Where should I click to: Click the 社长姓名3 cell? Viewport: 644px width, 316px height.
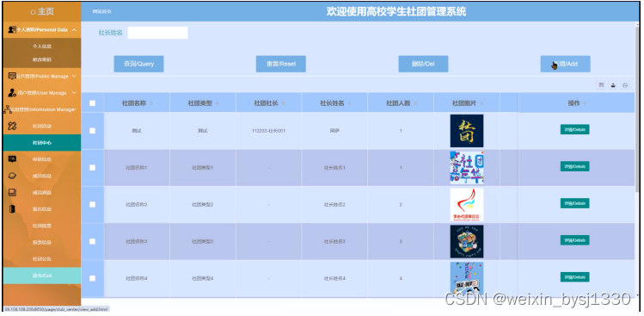(x=334, y=242)
